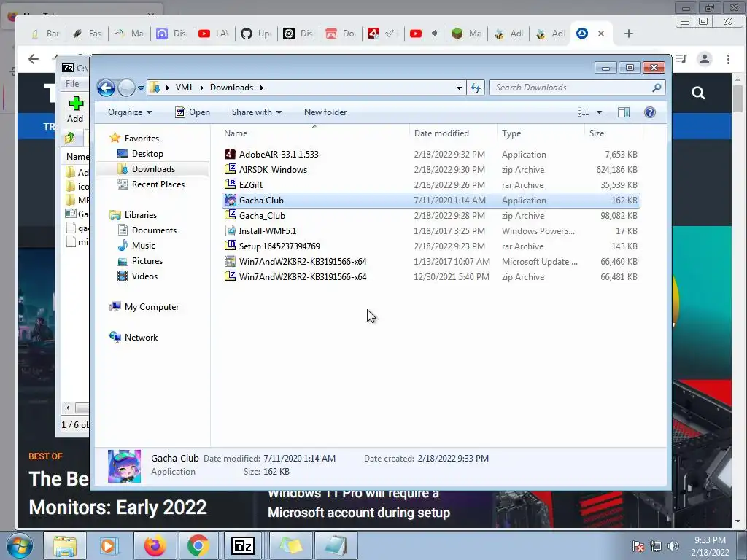Switch to the Minecraft block browser tab
The image size is (747, 560).
[467, 34]
